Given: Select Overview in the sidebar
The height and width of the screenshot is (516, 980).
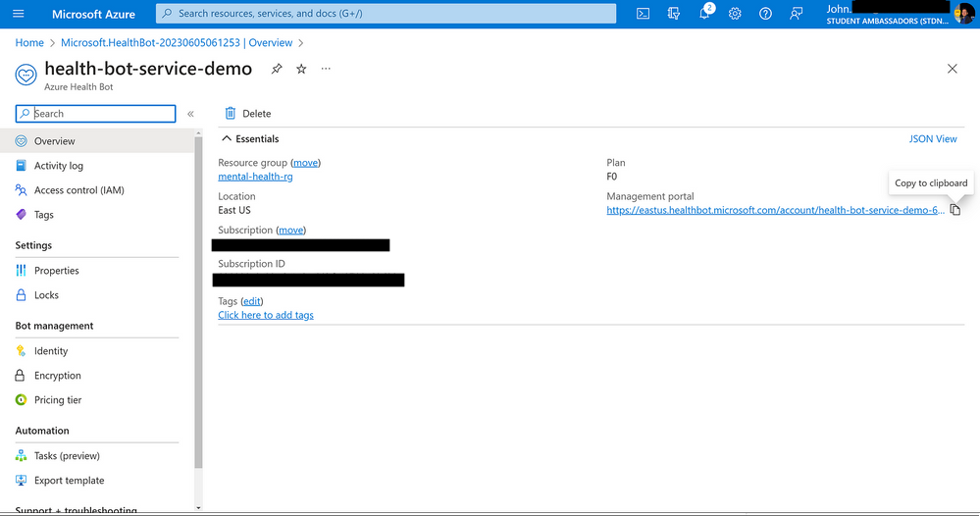Looking at the screenshot, I should click(x=97, y=141).
